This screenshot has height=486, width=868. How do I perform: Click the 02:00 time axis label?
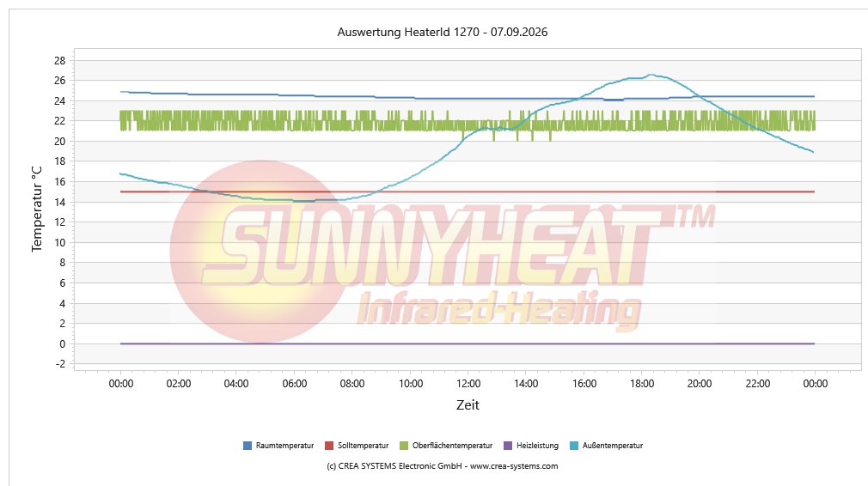179,384
